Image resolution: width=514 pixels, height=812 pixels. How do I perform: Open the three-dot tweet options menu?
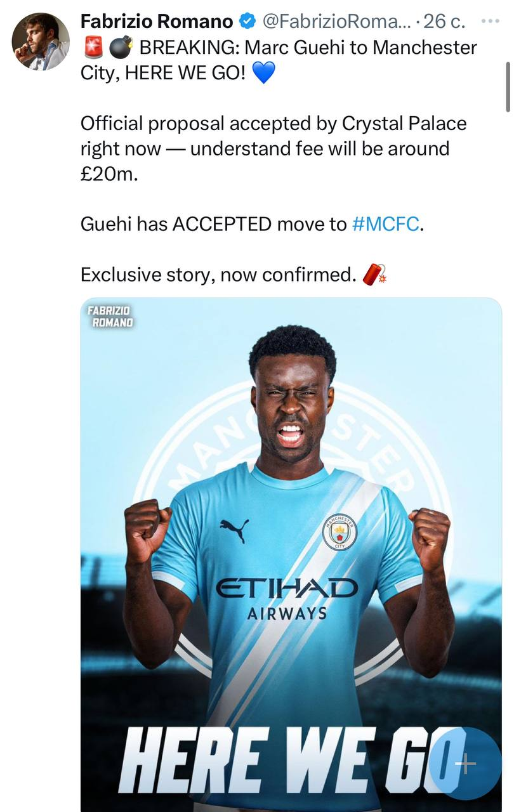point(491,21)
